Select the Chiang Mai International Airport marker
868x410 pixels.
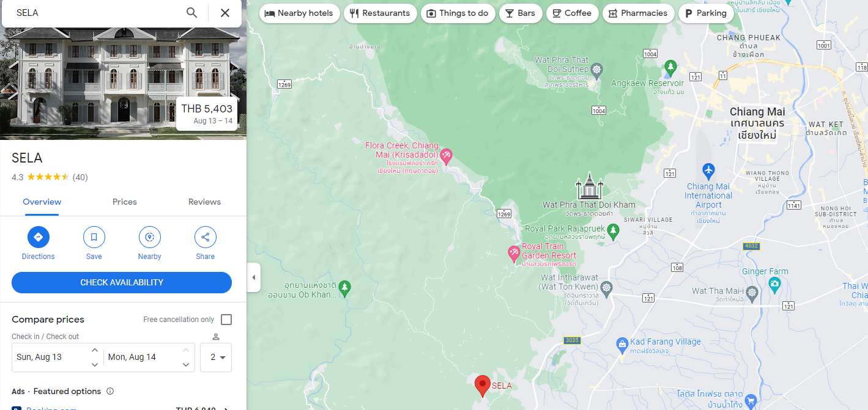[708, 169]
